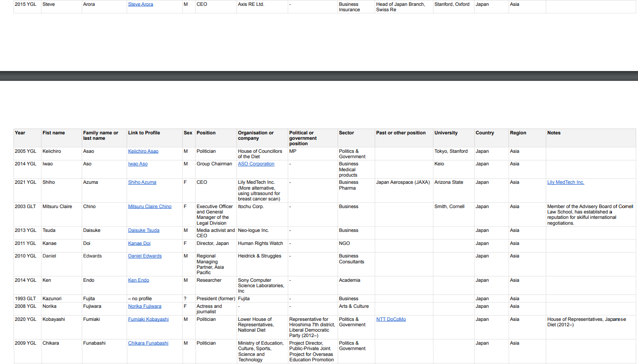Select the 'Stanford, Oxford' university cell

pyautogui.click(x=454, y=7)
